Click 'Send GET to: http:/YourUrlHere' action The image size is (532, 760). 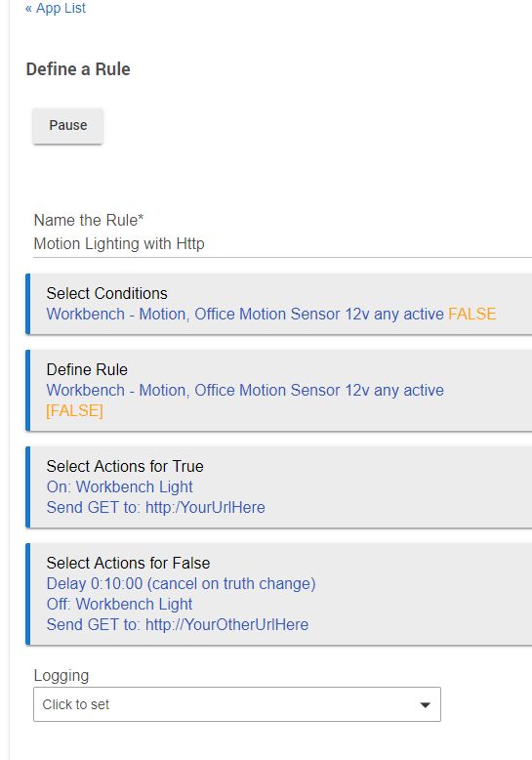click(x=155, y=507)
